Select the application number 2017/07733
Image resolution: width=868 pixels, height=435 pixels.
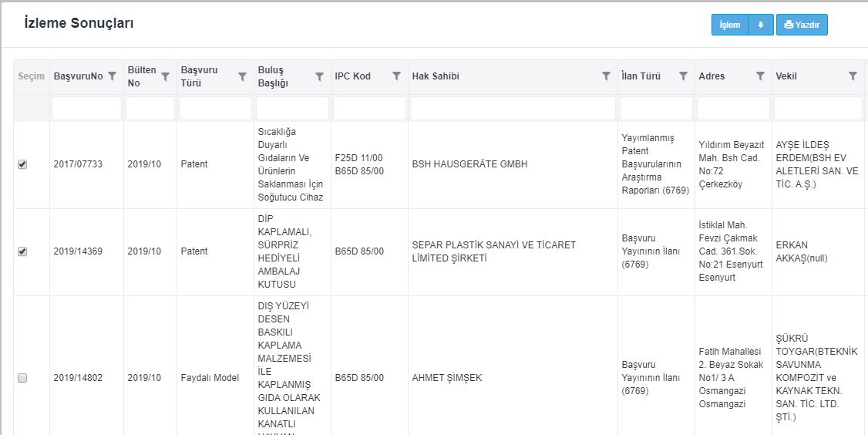coord(78,164)
